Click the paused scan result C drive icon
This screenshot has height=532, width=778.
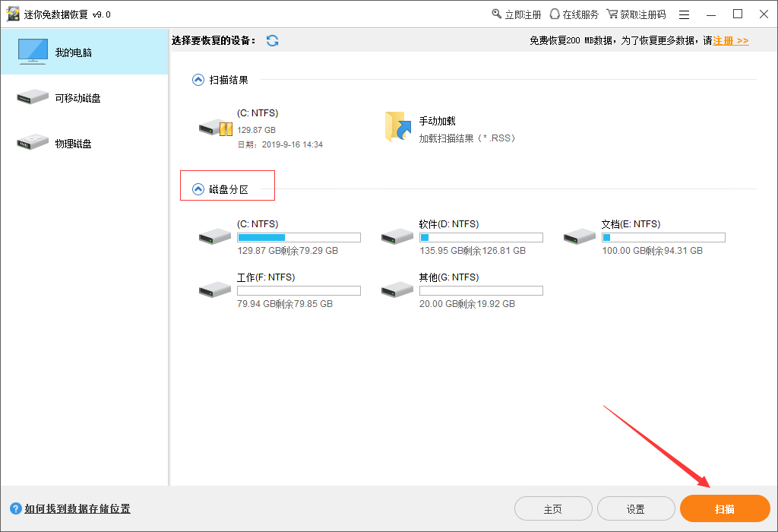pyautogui.click(x=216, y=128)
